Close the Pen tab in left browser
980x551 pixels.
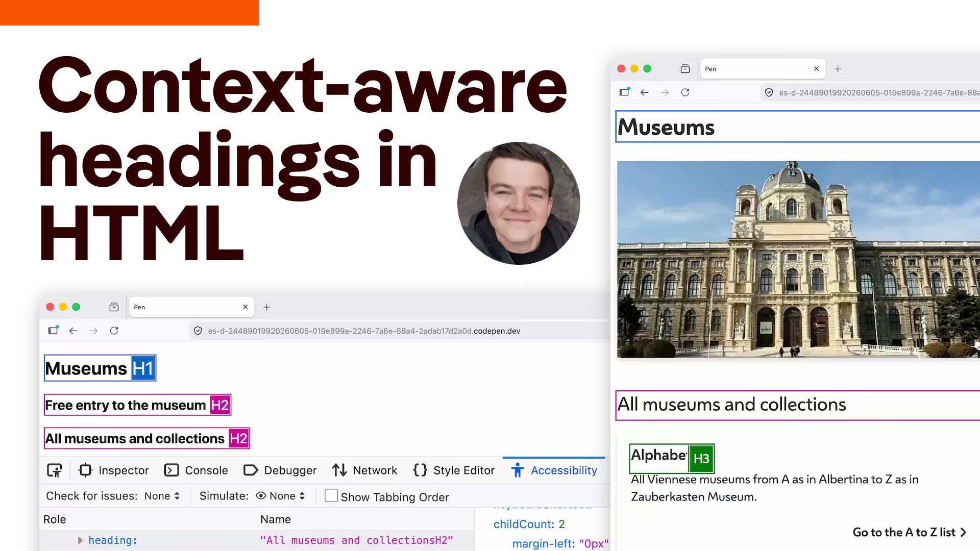pyautogui.click(x=246, y=307)
